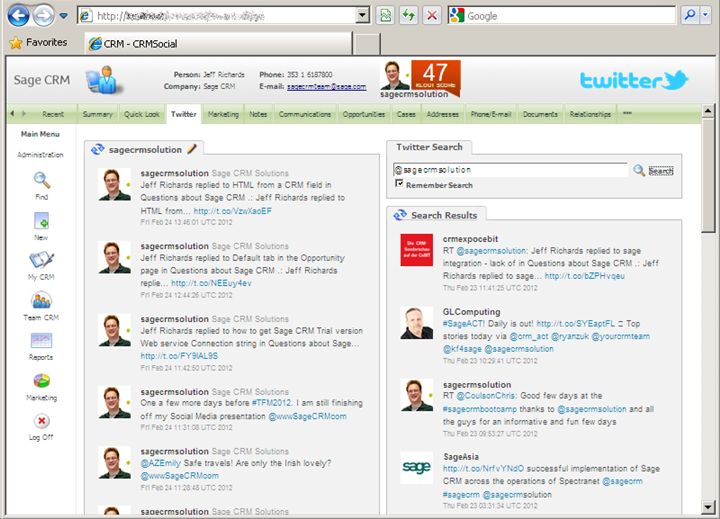Open the recent pages dropdown next to Forward
This screenshot has width=720, height=519.
[64, 16]
